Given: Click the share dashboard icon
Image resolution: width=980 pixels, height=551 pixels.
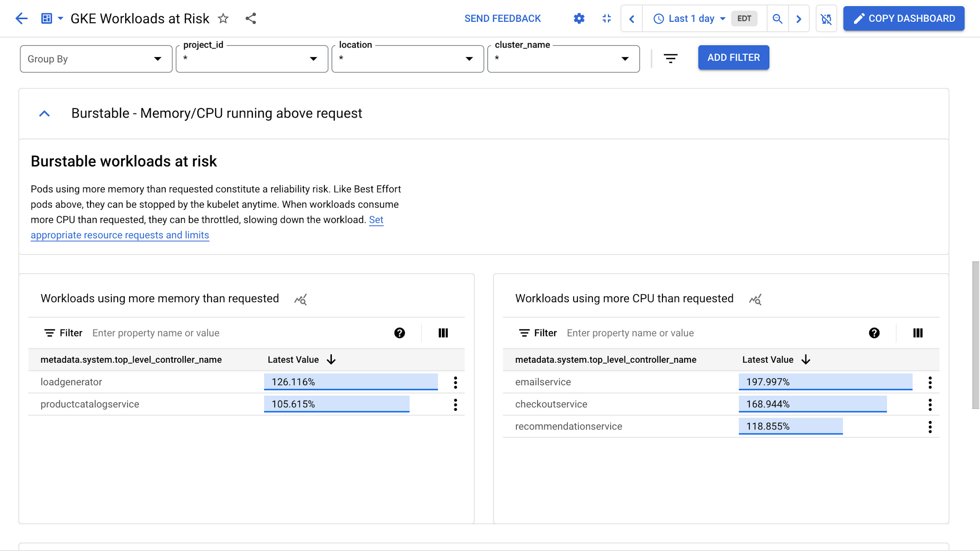Looking at the screenshot, I should (251, 18).
